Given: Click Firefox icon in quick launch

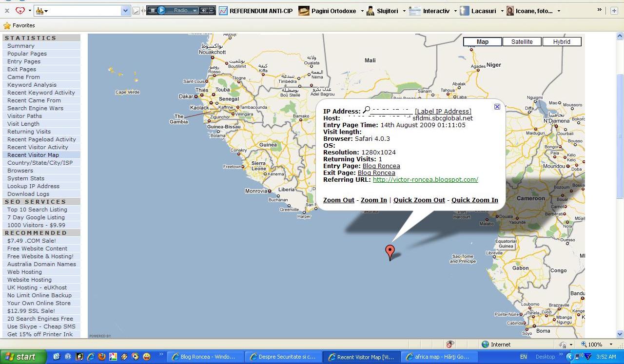Looking at the screenshot, I should point(101,357).
